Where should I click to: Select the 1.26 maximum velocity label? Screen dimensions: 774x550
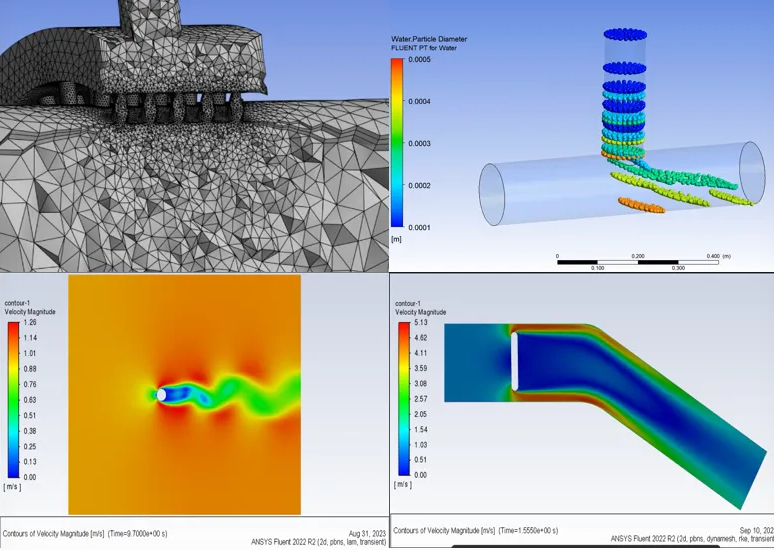click(x=29, y=323)
